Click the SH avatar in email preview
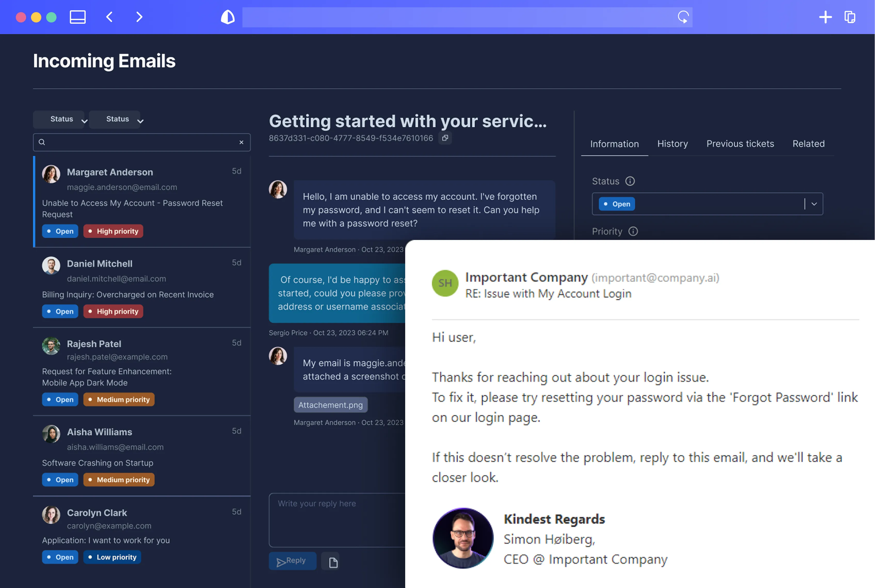 (445, 283)
